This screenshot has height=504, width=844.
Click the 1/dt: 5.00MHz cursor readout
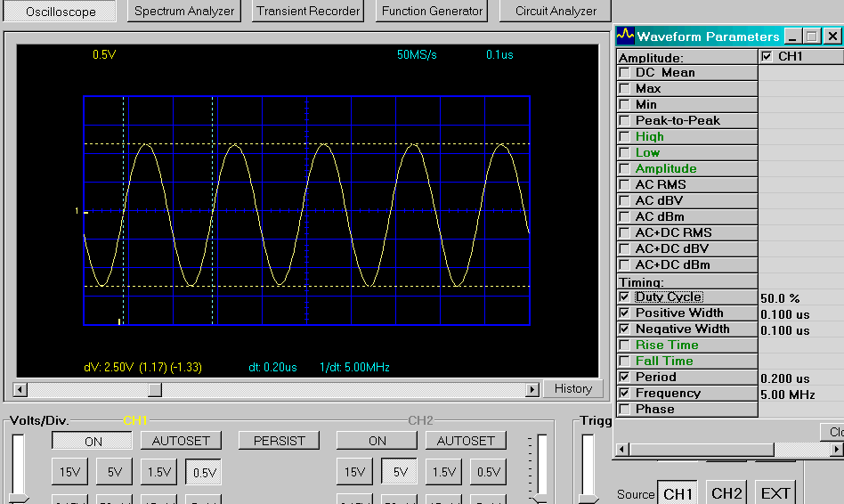354,367
